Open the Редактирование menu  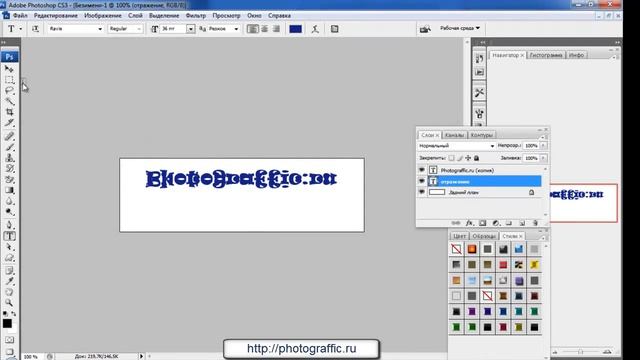click(56, 16)
